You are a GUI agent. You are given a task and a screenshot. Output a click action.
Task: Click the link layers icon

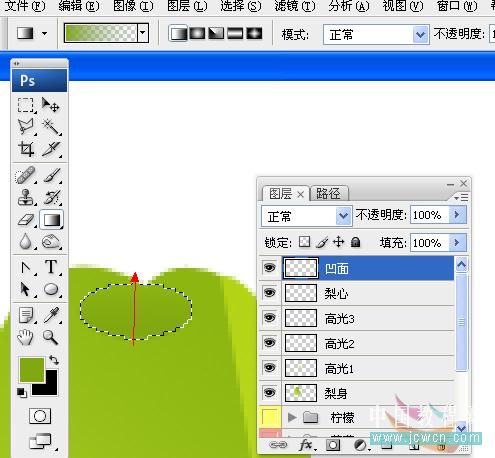[x=278, y=445]
